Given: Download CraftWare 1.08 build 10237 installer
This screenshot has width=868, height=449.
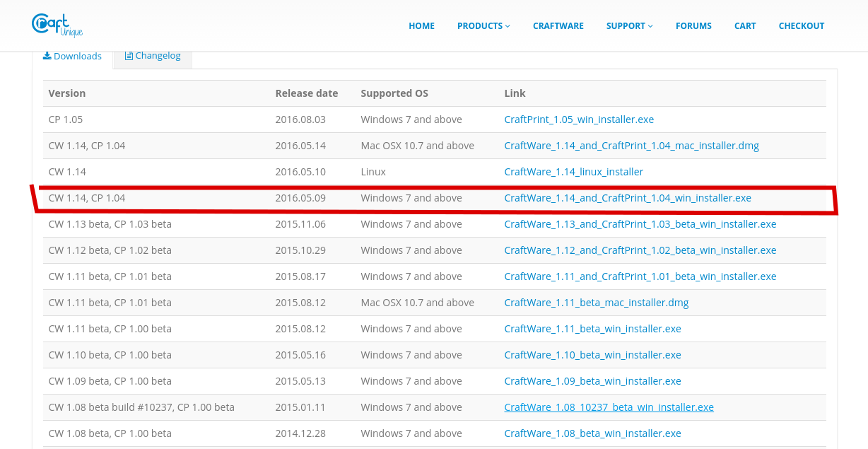Looking at the screenshot, I should coord(609,407).
